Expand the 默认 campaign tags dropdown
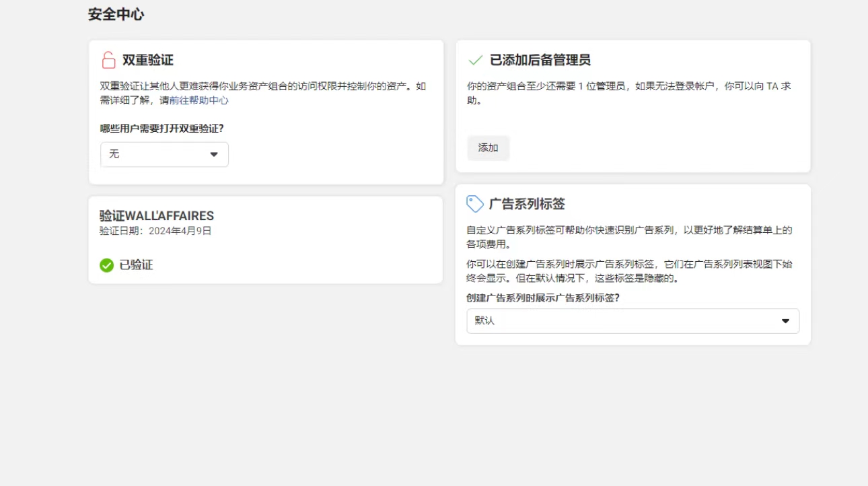 pos(632,321)
